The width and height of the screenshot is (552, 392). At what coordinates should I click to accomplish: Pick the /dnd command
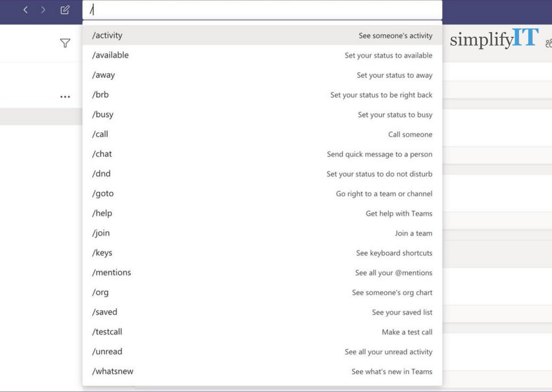tap(262, 174)
